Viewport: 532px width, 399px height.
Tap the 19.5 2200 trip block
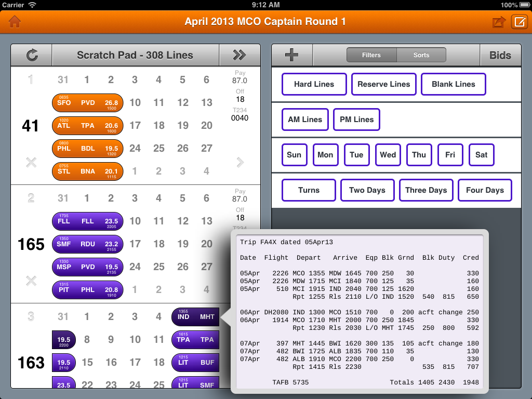tap(64, 340)
